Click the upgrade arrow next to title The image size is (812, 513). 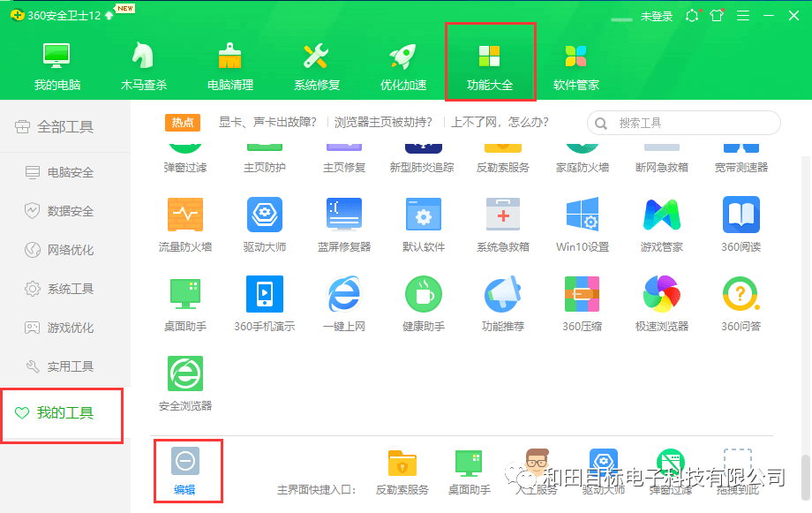pyautogui.click(x=109, y=16)
